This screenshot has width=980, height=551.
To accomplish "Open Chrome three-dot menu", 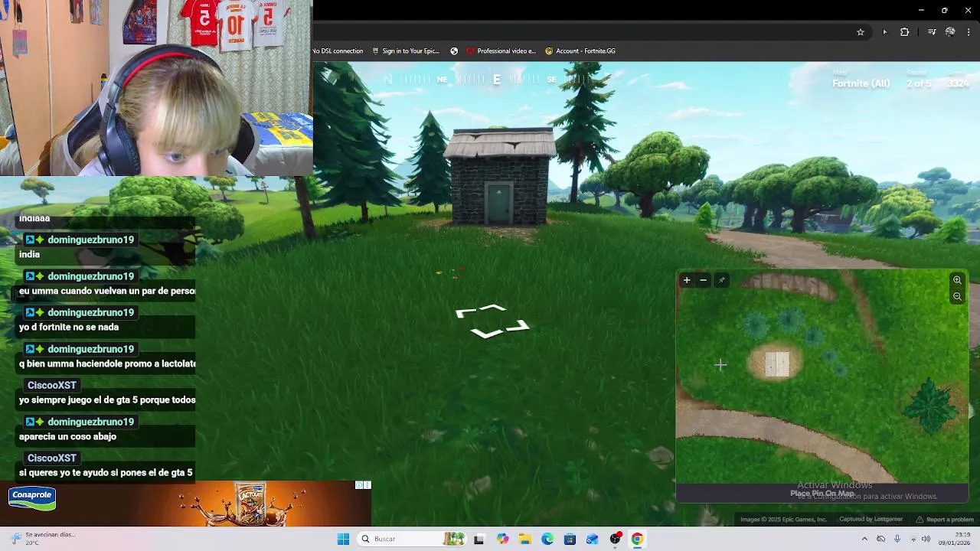I will tap(969, 32).
